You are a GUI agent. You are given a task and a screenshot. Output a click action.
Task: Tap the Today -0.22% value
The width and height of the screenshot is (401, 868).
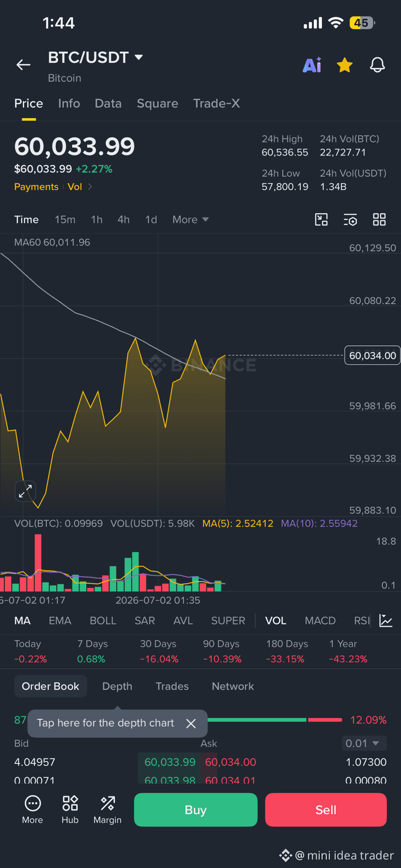(31, 659)
